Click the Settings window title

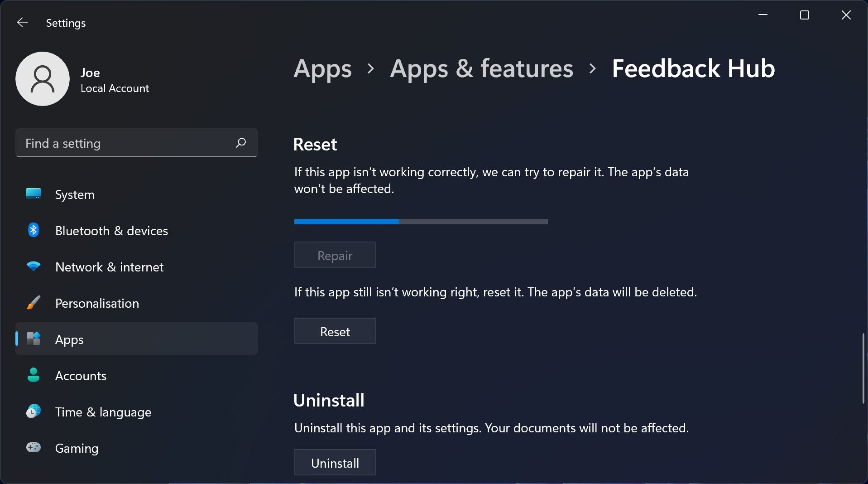pyautogui.click(x=66, y=23)
